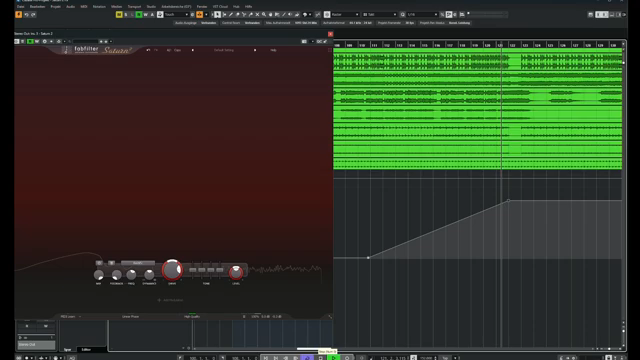Click the Record transport button

tap(347, 358)
